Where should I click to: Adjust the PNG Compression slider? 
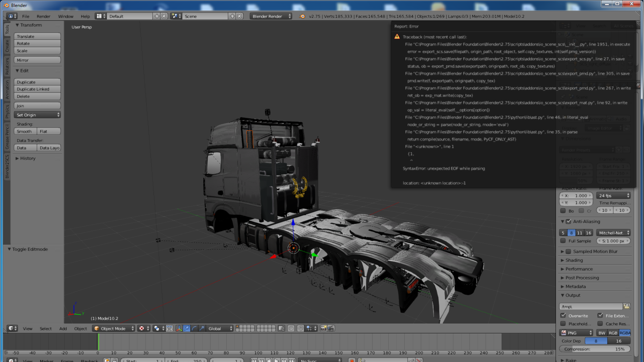(594, 349)
